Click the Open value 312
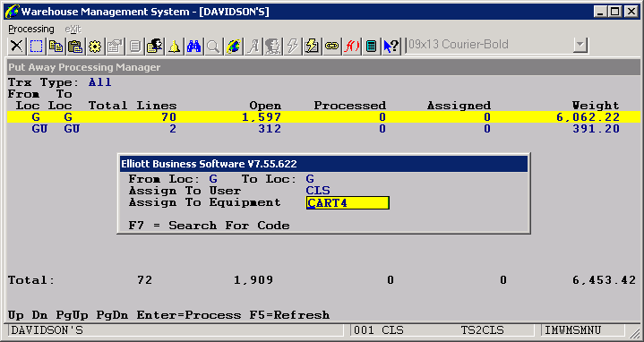This screenshot has width=644, height=342. pos(269,129)
